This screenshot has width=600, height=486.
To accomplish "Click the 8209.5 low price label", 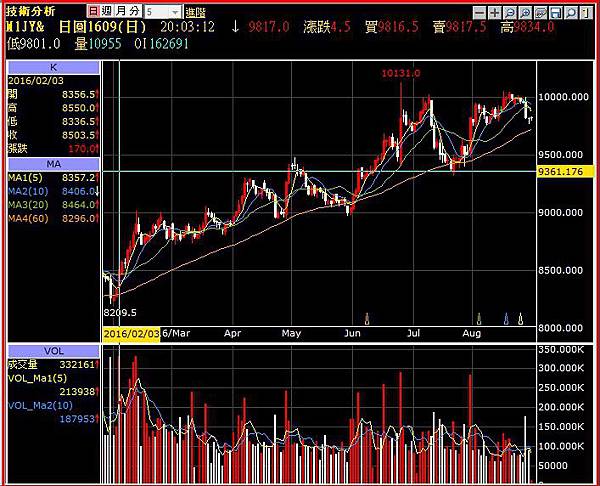I will pos(120,313).
